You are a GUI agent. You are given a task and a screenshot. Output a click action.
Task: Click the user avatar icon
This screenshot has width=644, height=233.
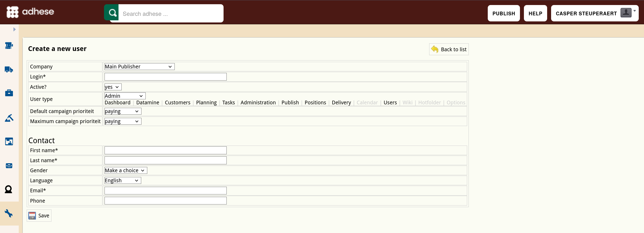click(626, 12)
